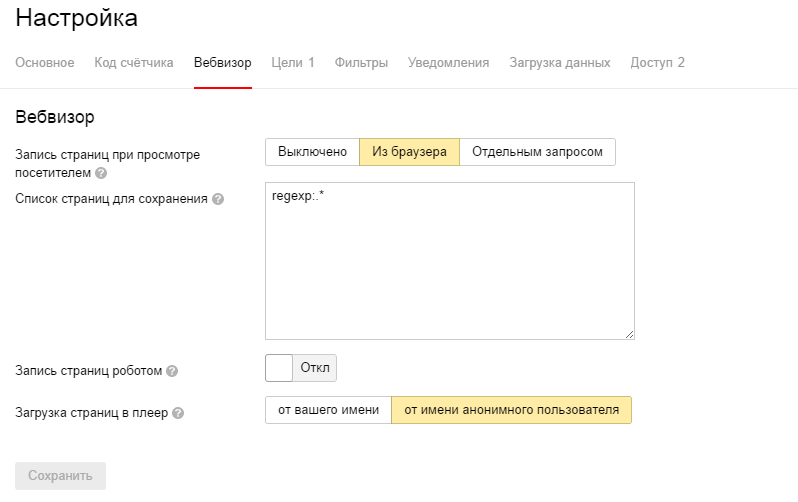Screen dimensions: 798x502
Task: Select от вашего имени player loading option
Action: (x=328, y=410)
